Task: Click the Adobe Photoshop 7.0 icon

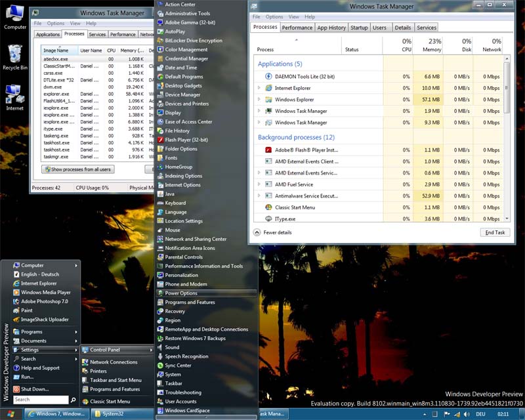Action: (x=16, y=301)
